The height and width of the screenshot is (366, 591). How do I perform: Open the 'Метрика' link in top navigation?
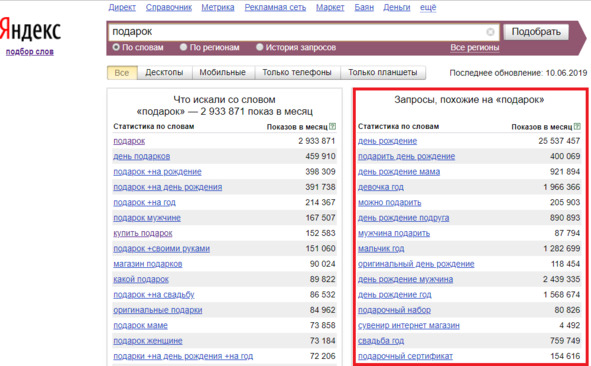(218, 7)
